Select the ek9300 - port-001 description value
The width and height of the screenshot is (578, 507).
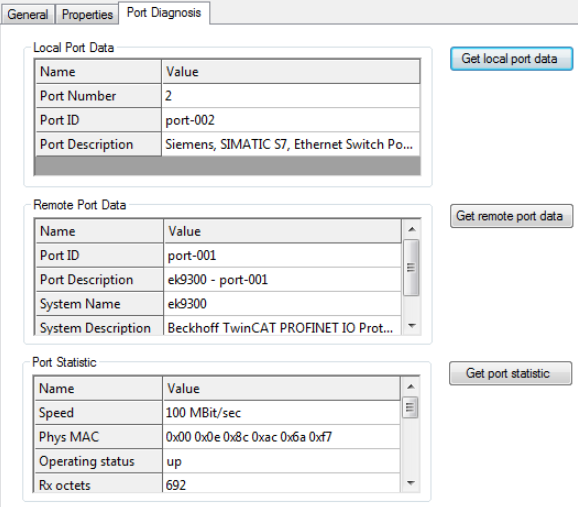coord(283,279)
